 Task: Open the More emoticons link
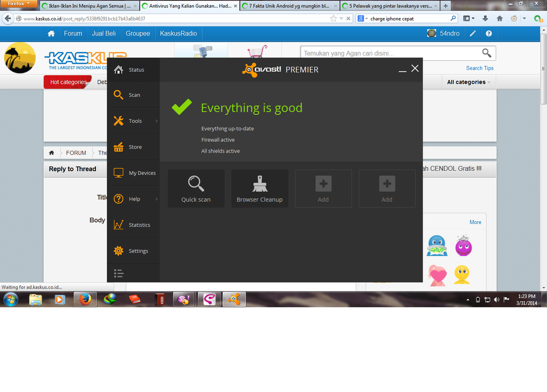click(x=475, y=222)
